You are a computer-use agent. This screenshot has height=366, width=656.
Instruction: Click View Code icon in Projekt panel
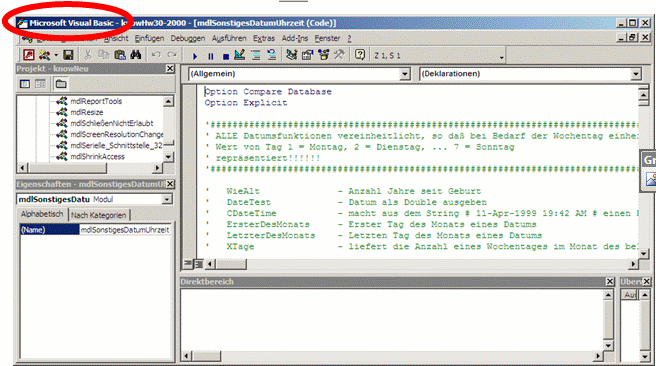pyautogui.click(x=25, y=84)
